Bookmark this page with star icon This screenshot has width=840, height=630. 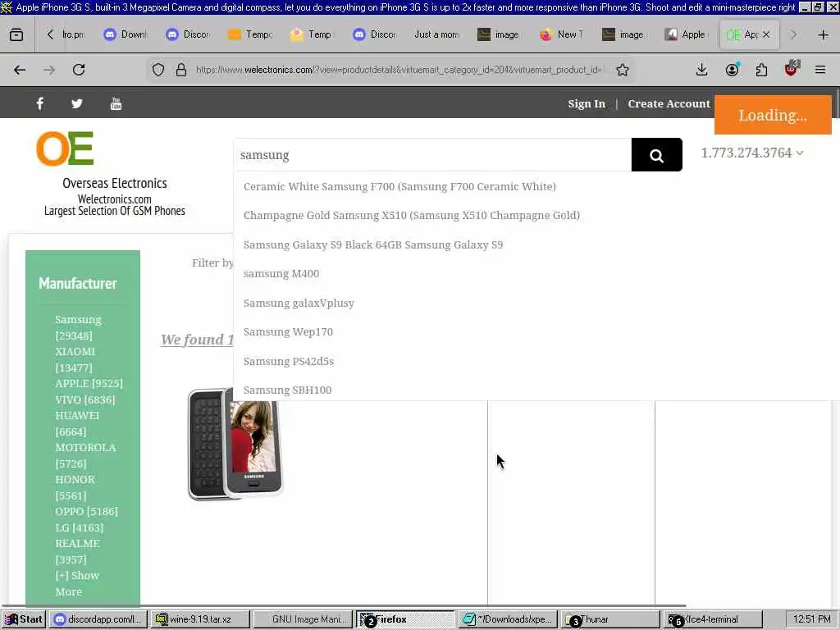click(x=622, y=70)
